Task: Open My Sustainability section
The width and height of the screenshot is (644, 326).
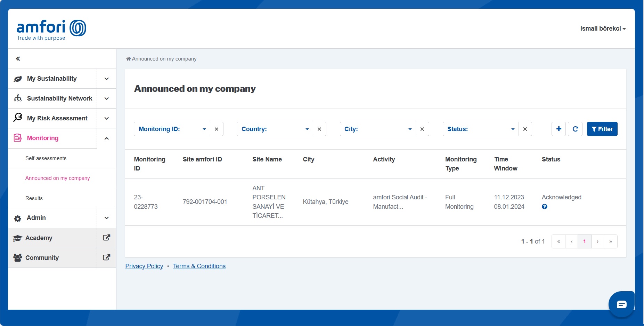Action: [52, 79]
